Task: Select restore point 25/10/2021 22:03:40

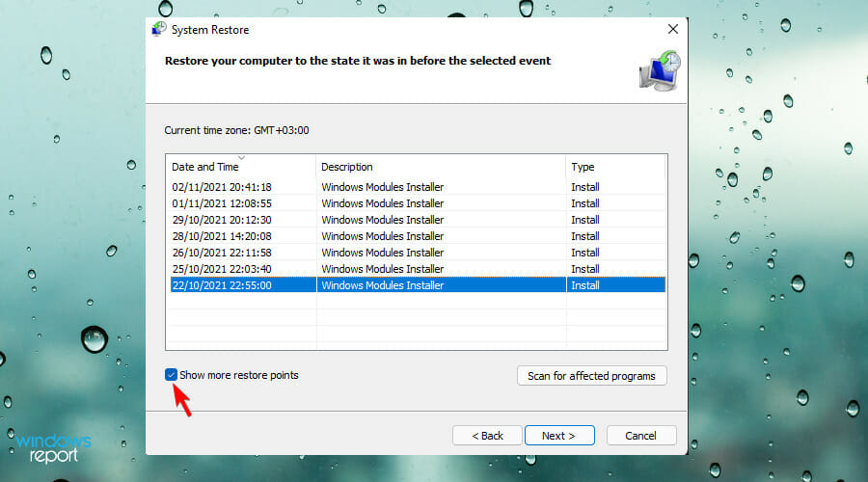Action: [x=418, y=268]
